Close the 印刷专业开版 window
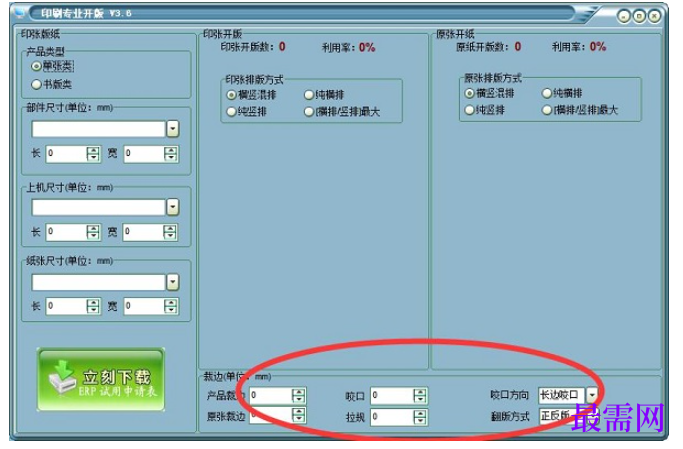 tap(654, 16)
